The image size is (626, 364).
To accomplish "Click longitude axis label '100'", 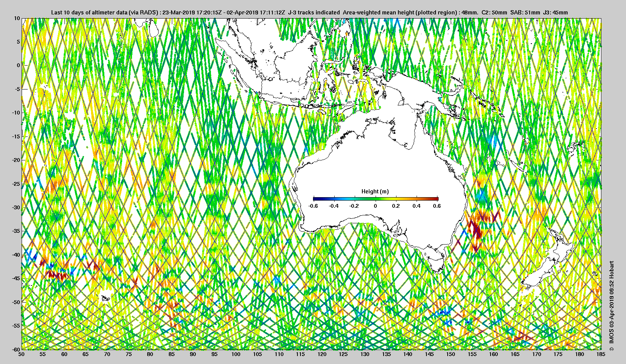I will point(236,354).
